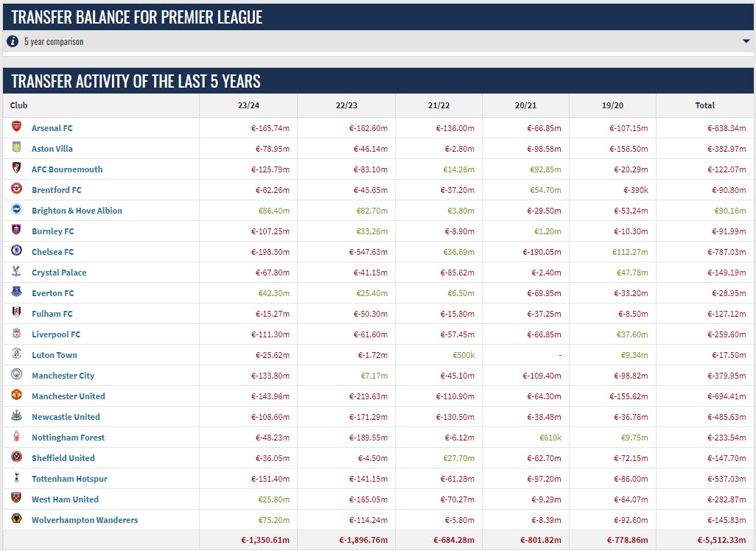The height and width of the screenshot is (551, 756).
Task: Open the Luton Town club link
Action: (55, 355)
